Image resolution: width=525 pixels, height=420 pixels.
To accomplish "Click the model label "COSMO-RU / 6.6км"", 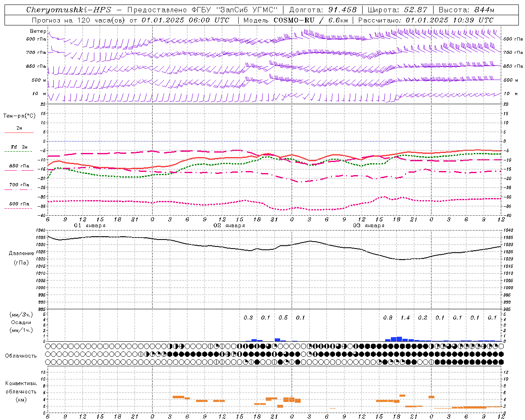I will tap(310, 20).
